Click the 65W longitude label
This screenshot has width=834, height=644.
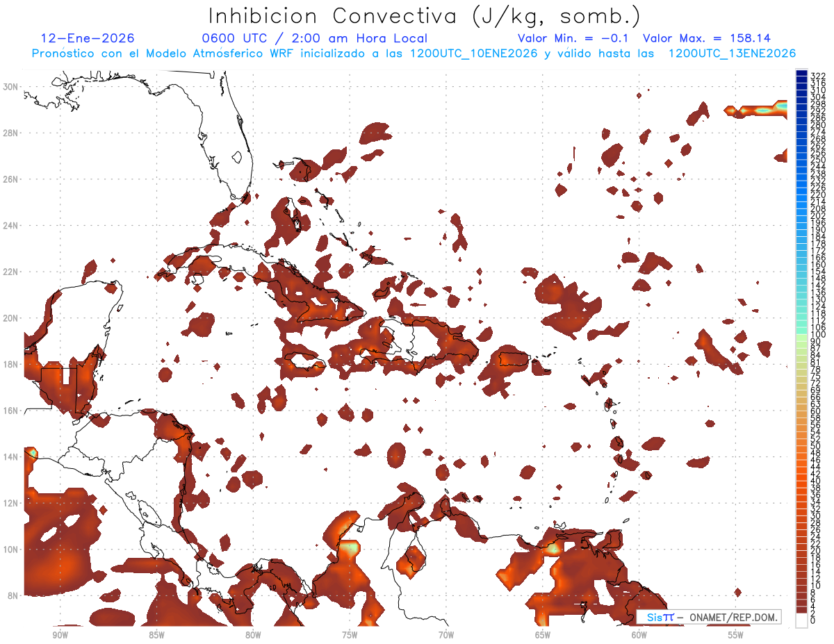point(543,635)
